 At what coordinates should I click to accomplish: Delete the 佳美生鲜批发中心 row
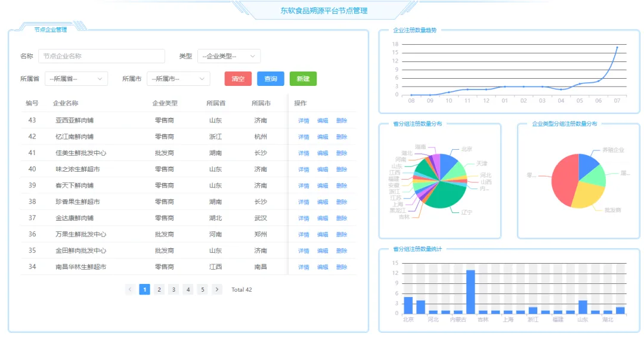point(342,153)
